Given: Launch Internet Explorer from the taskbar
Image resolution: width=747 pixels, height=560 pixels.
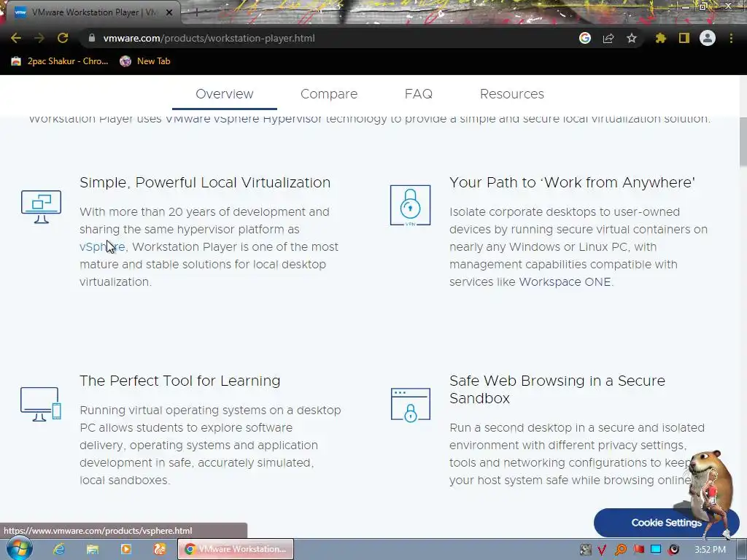Looking at the screenshot, I should click(x=58, y=549).
